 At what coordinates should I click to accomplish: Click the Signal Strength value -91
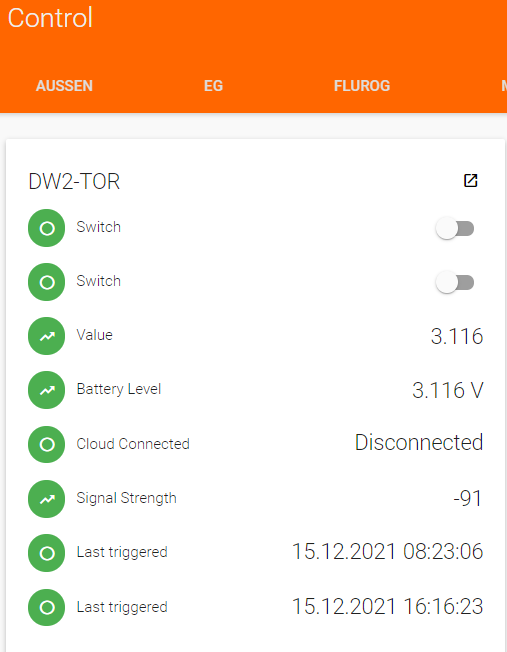pos(467,498)
